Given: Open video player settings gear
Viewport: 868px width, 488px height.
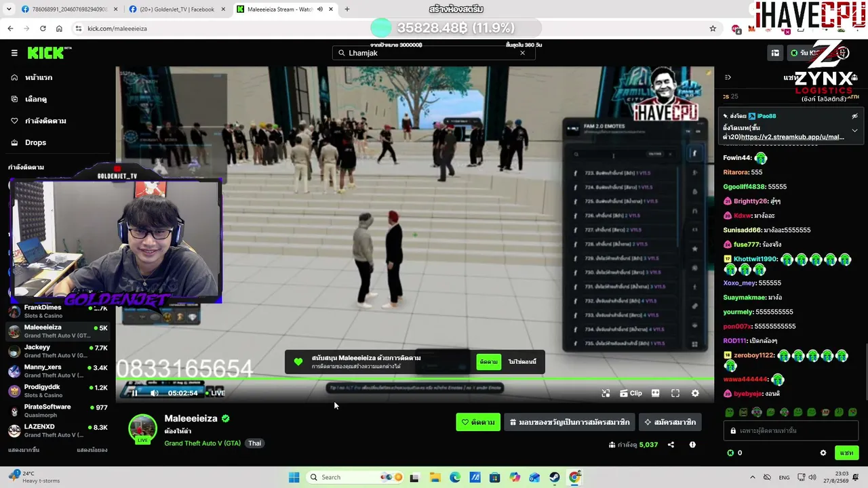Looking at the screenshot, I should tap(695, 393).
